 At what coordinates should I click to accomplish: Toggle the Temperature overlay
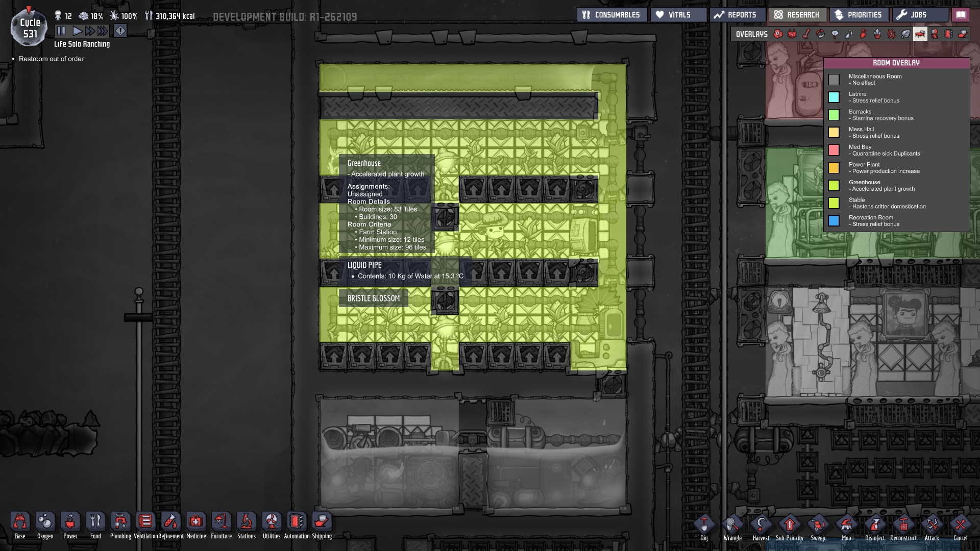click(x=806, y=34)
